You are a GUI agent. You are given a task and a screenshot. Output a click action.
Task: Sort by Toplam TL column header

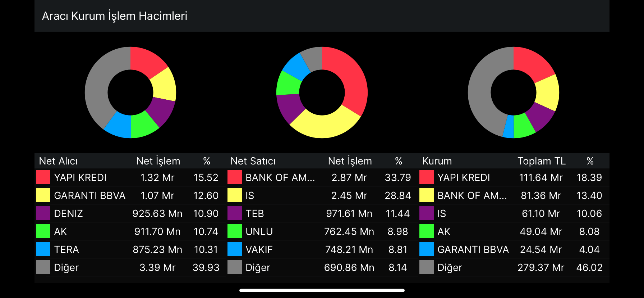point(541,161)
